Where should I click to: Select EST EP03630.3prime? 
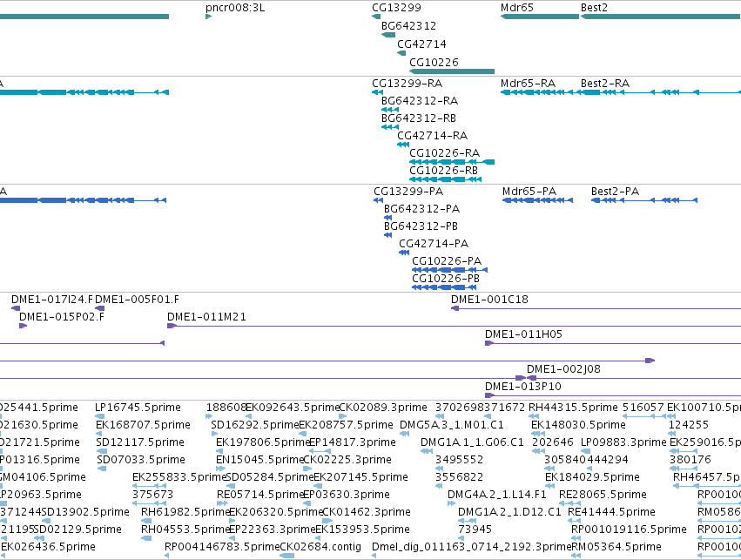[x=307, y=503]
